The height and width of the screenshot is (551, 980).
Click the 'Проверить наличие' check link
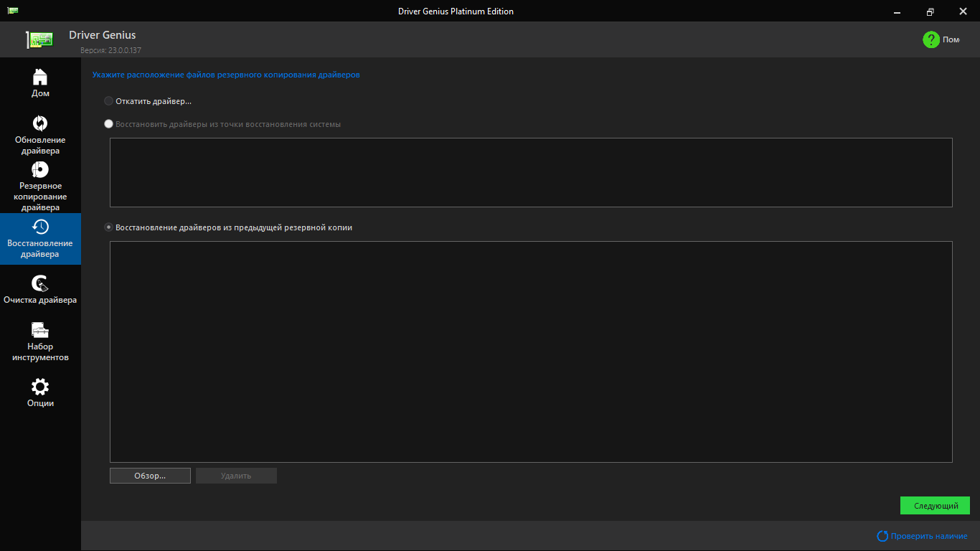pyautogui.click(x=923, y=536)
